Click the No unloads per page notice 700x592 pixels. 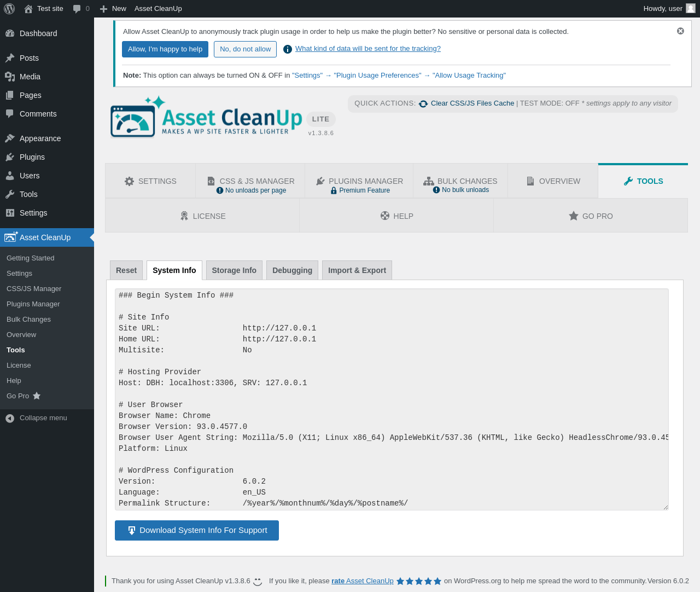coord(251,190)
